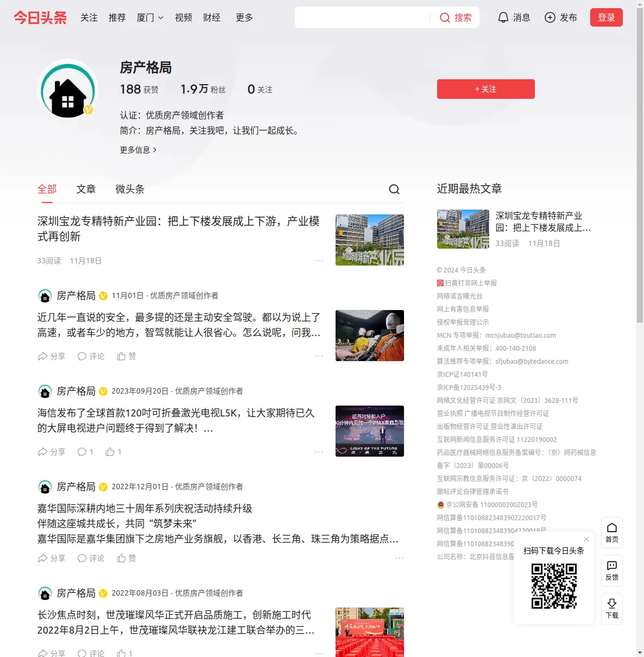This screenshot has width=644, height=657.
Task: Open more options on 11月01日 post
Action: pos(319,356)
